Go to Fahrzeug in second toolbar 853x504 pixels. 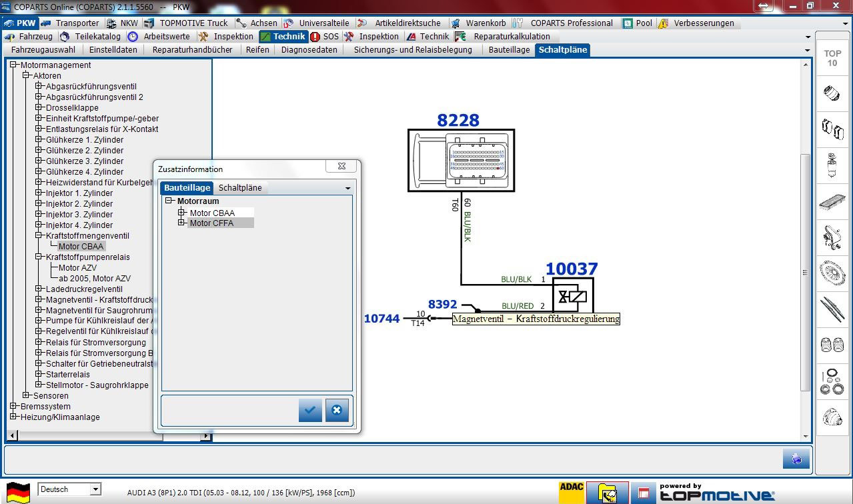point(29,37)
